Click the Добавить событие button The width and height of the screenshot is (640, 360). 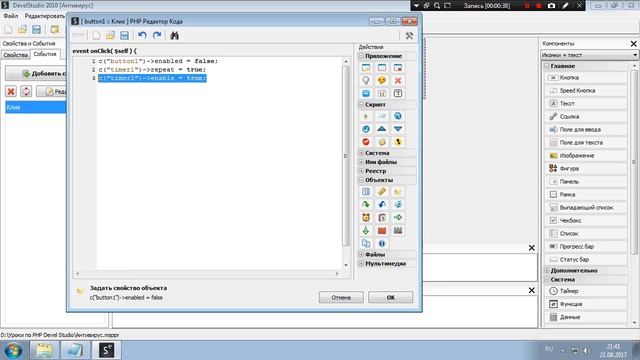click(36, 73)
